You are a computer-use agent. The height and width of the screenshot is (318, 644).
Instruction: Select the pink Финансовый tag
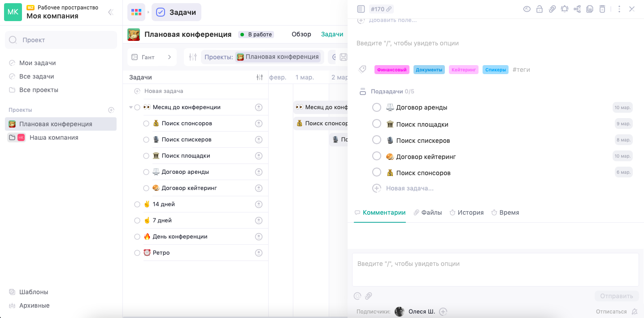[x=392, y=70]
